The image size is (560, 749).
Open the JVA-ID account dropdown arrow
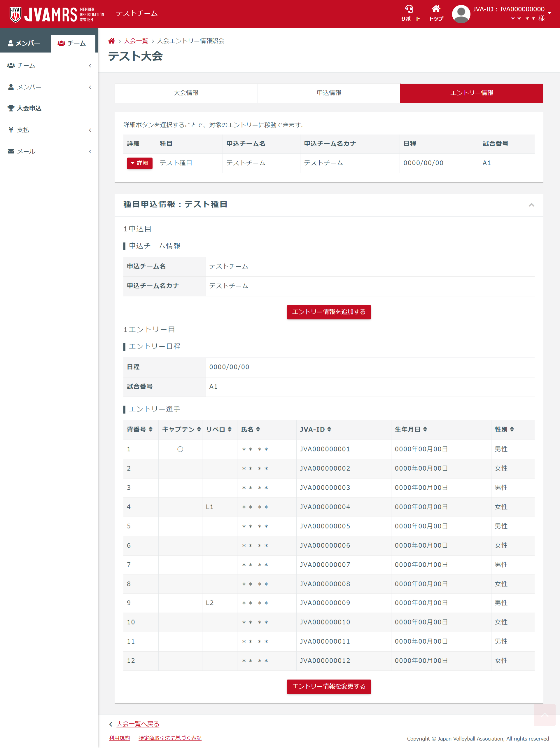pyautogui.click(x=549, y=13)
